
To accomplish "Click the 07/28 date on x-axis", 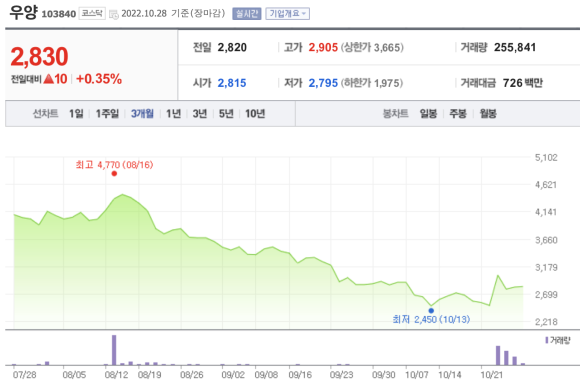I will pyautogui.click(x=24, y=375).
